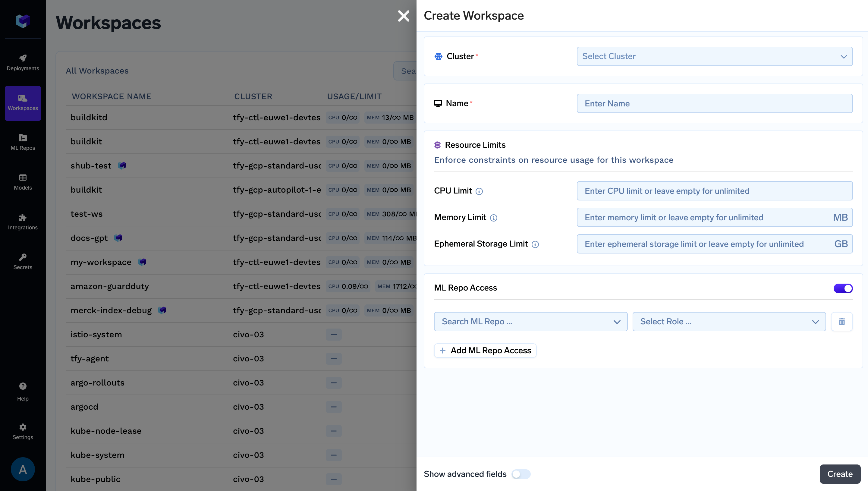Click the trash icon to delete ML Repo row
Viewport: 868px width, 491px height.
(x=841, y=322)
